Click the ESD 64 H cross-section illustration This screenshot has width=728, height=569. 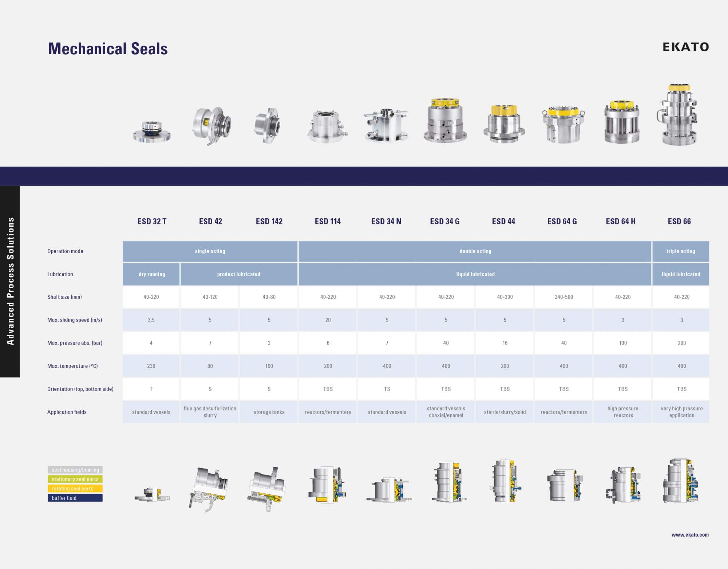point(623,485)
